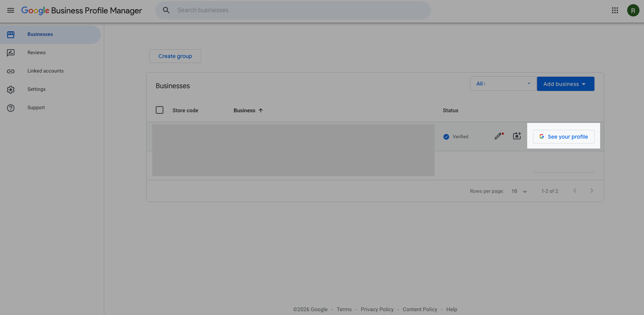Sort by the Business column header
Screen dimensions: 644x315
(244, 110)
